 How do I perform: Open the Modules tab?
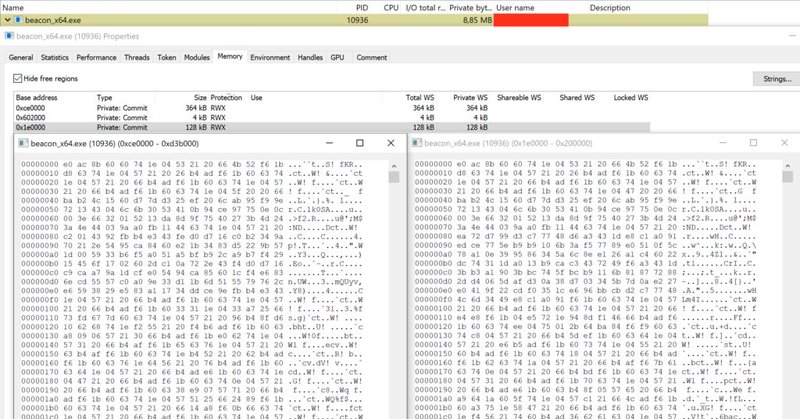coord(197,58)
